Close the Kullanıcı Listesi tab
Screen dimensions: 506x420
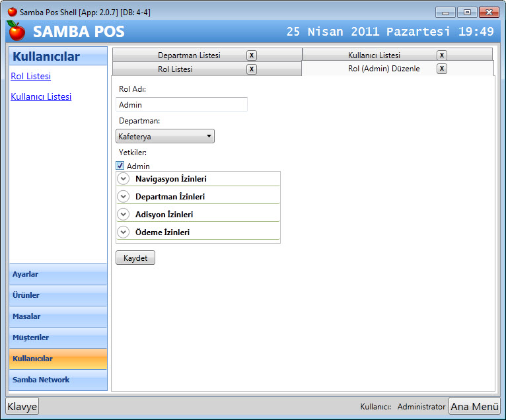[x=442, y=55]
